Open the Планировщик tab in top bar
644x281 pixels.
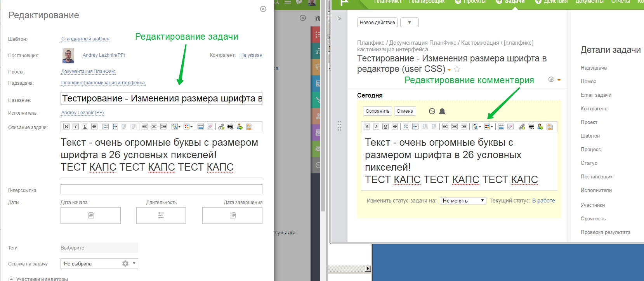pyautogui.click(x=427, y=2)
